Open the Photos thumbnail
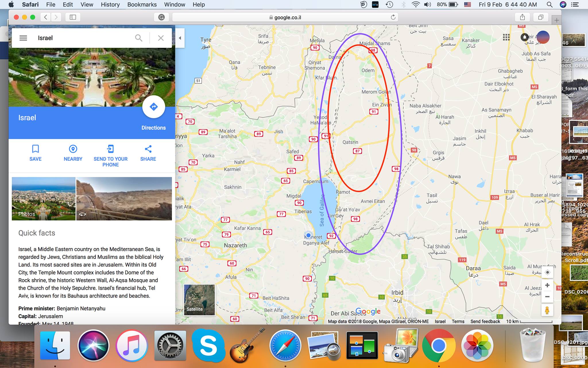Screen dimensions: 588x368 pyautogui.click(x=44, y=199)
